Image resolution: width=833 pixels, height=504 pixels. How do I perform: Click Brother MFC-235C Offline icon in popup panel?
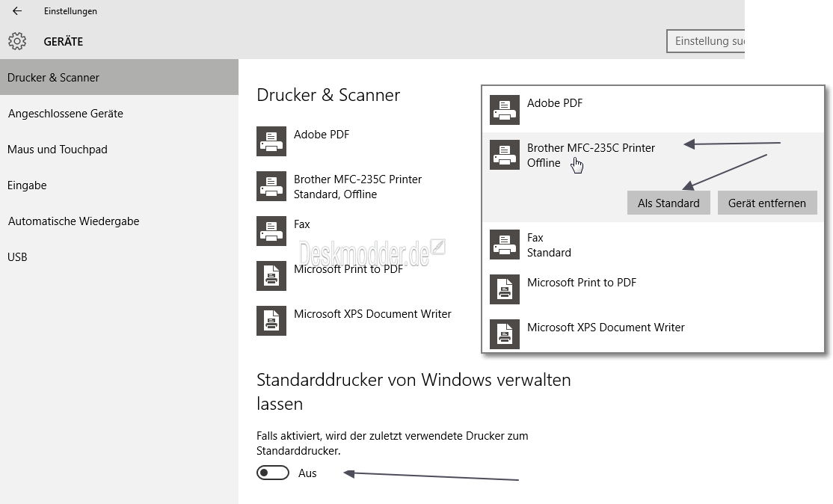click(504, 155)
